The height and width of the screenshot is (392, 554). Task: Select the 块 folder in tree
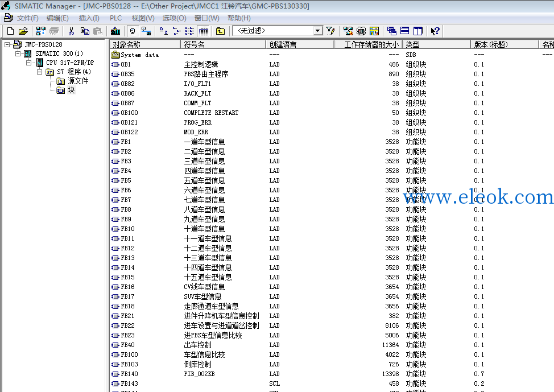pyautogui.click(x=71, y=90)
